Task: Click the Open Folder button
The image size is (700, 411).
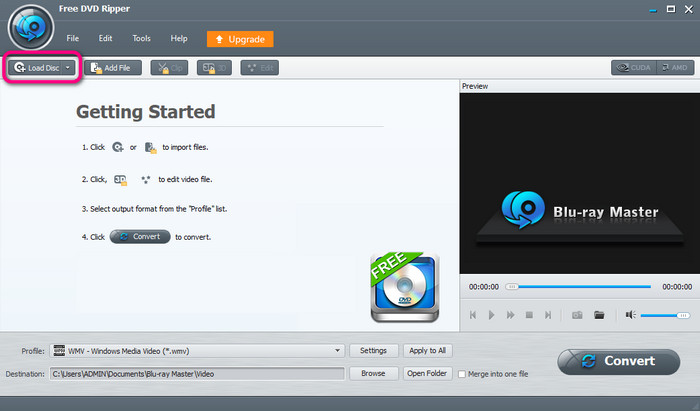Action: [428, 374]
